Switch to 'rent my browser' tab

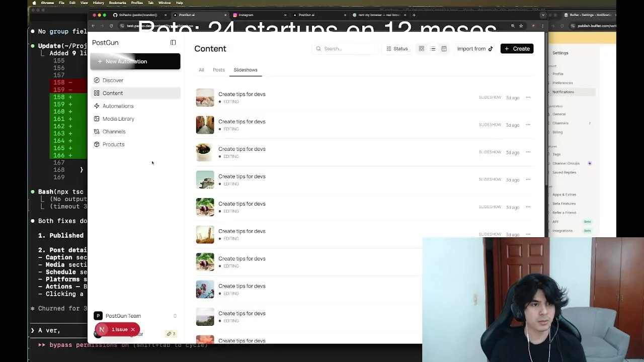click(379, 15)
